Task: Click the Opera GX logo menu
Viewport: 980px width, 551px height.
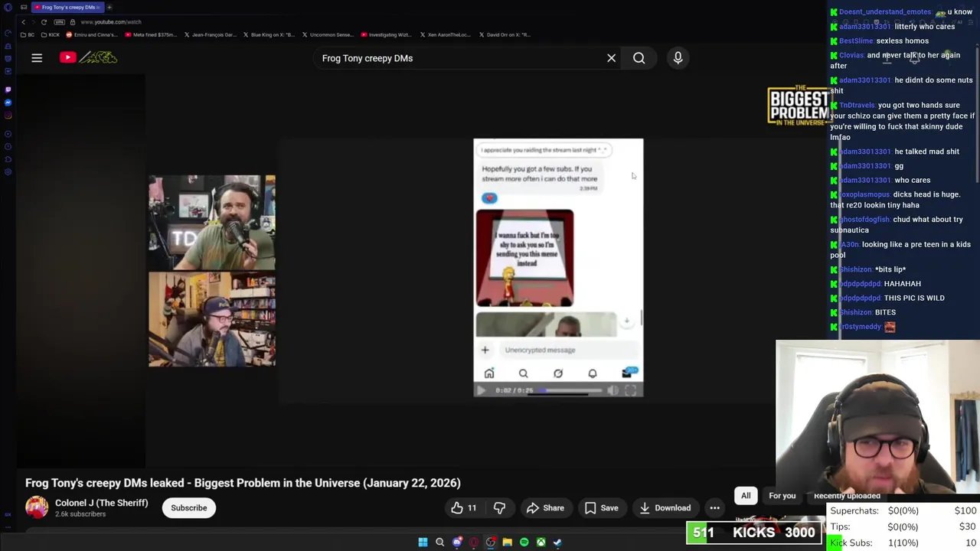Action: [8, 7]
